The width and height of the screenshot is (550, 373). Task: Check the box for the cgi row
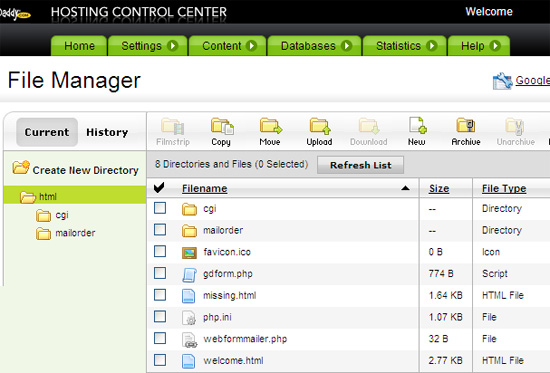[160, 208]
